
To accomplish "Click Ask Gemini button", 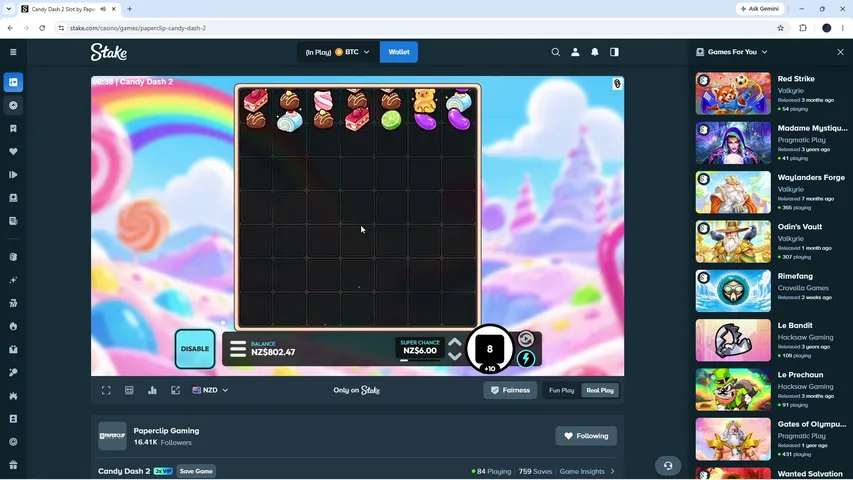I will [760, 9].
